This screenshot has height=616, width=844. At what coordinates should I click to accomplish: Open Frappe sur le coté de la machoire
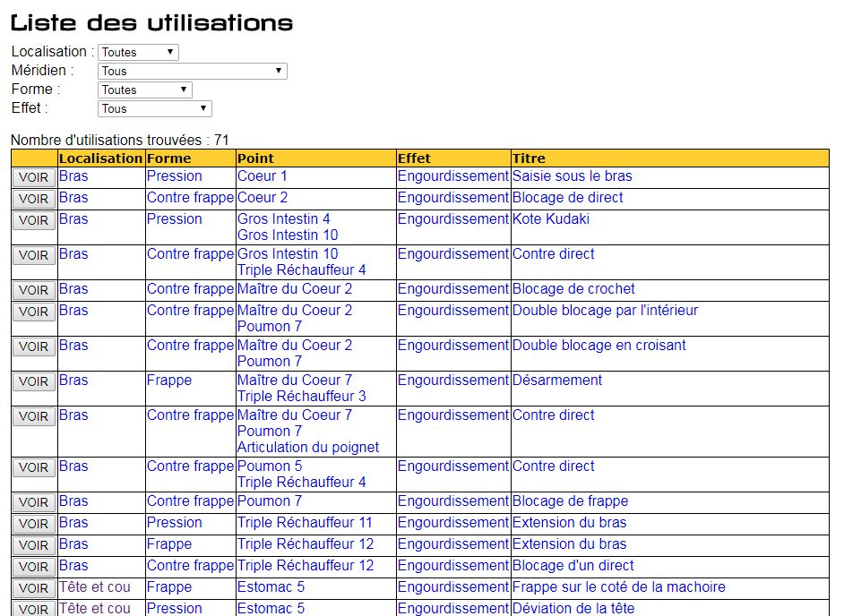point(618,587)
